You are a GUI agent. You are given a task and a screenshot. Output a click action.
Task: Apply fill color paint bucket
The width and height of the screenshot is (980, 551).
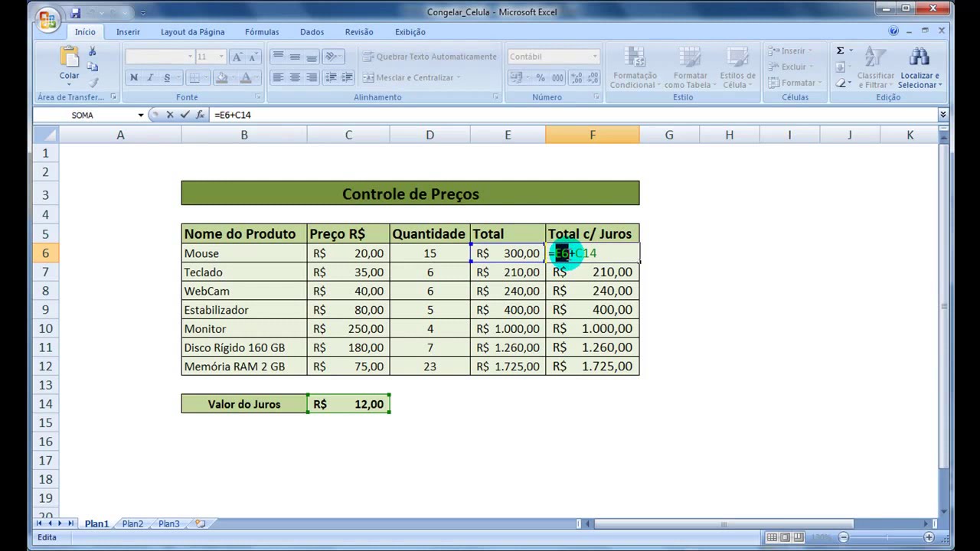[x=221, y=77]
